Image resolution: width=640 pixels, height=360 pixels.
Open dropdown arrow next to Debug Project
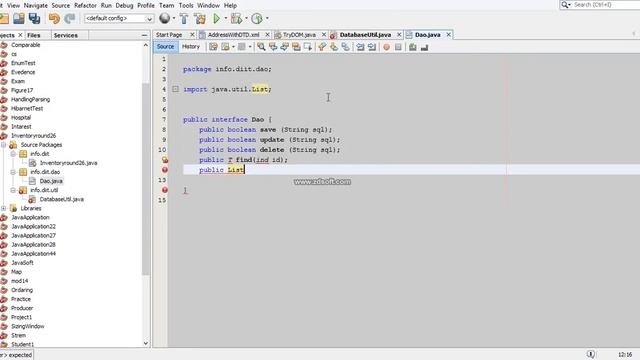pos(247,18)
